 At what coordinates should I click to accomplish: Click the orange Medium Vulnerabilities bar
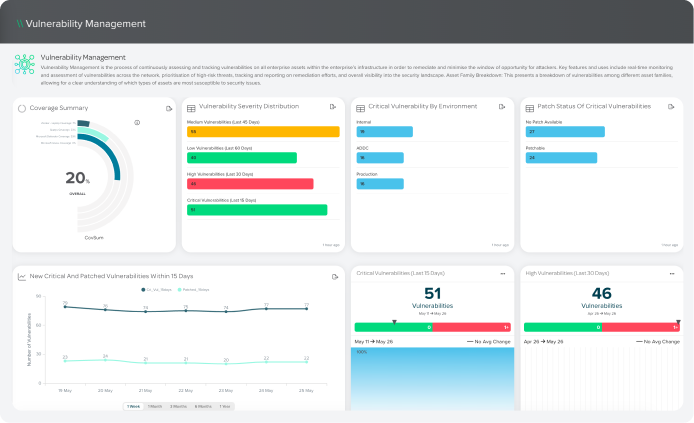(x=263, y=131)
